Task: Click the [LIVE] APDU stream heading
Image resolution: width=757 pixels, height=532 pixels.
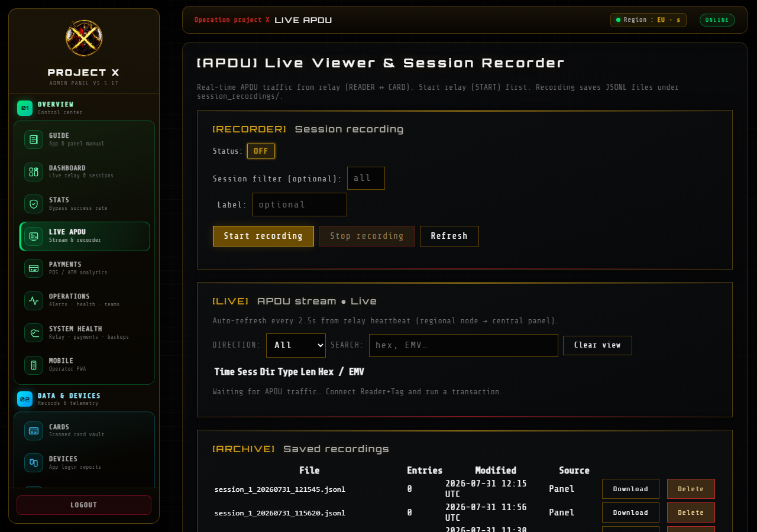Action: point(295,301)
